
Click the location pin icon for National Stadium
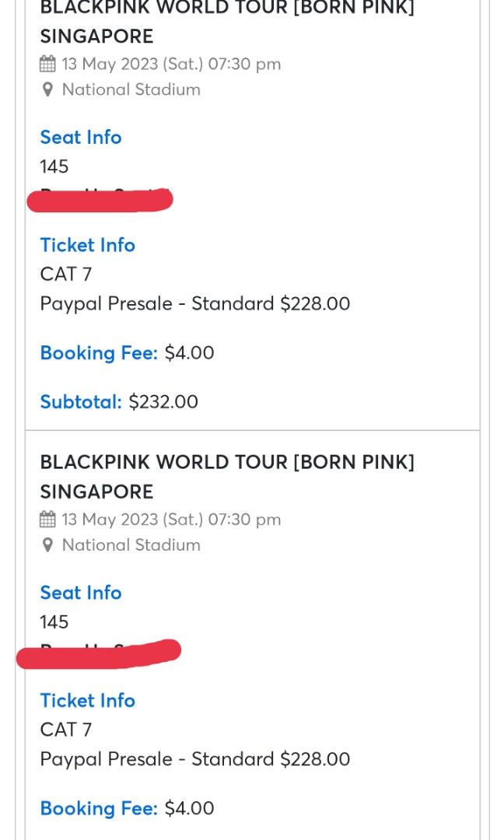pyautogui.click(x=48, y=89)
